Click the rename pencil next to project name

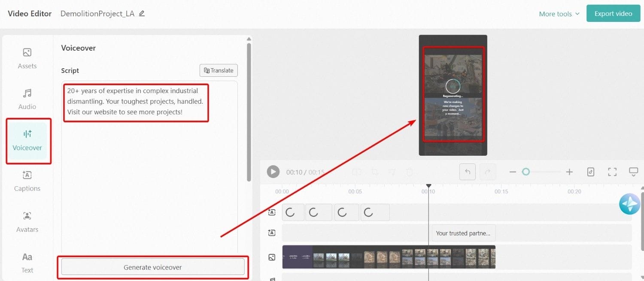[142, 13]
